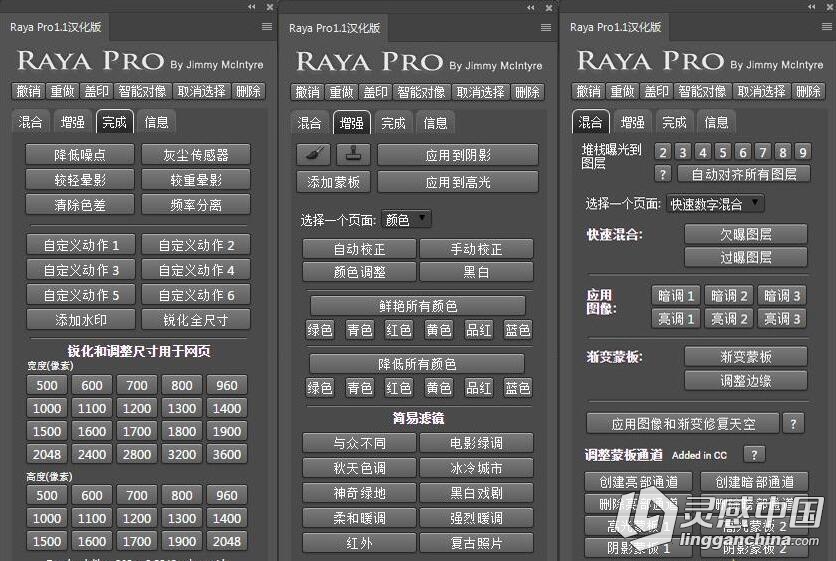Click 红色 below 鲜艳所有颜色
This screenshot has width=836, height=561.
pos(399,330)
